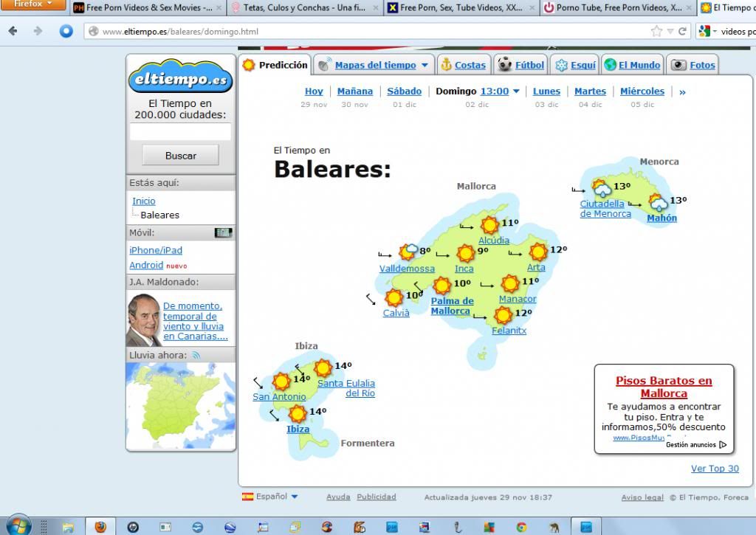Open the Manacor city link
This screenshot has width=756, height=535.
coord(518,299)
